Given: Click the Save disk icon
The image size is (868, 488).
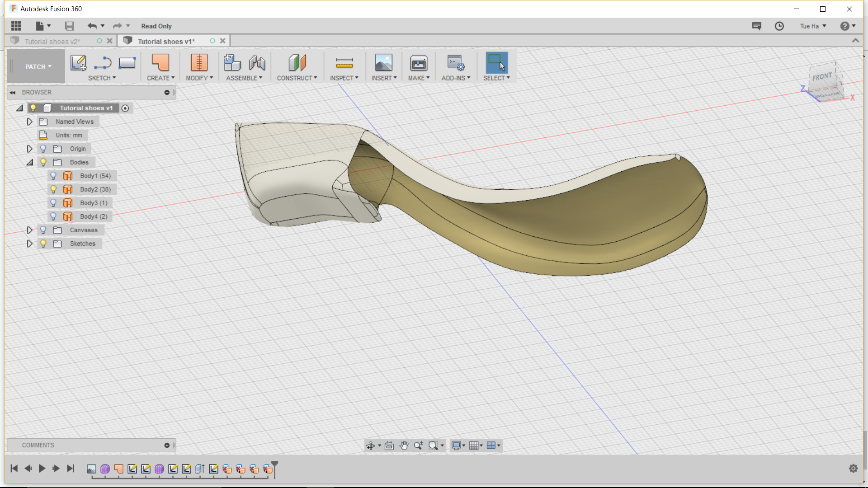Looking at the screenshot, I should (69, 26).
